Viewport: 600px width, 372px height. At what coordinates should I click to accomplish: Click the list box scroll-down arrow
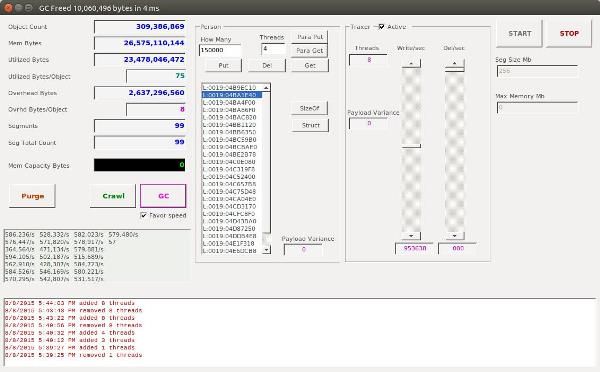click(x=266, y=250)
